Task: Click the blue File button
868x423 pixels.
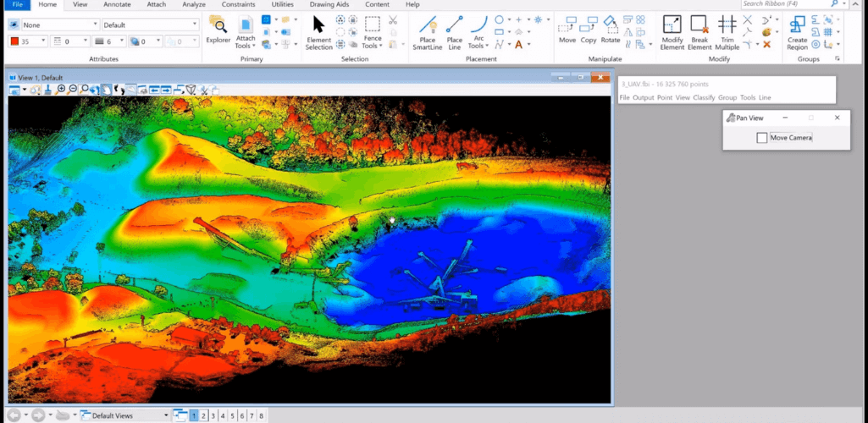Action: 17,4
